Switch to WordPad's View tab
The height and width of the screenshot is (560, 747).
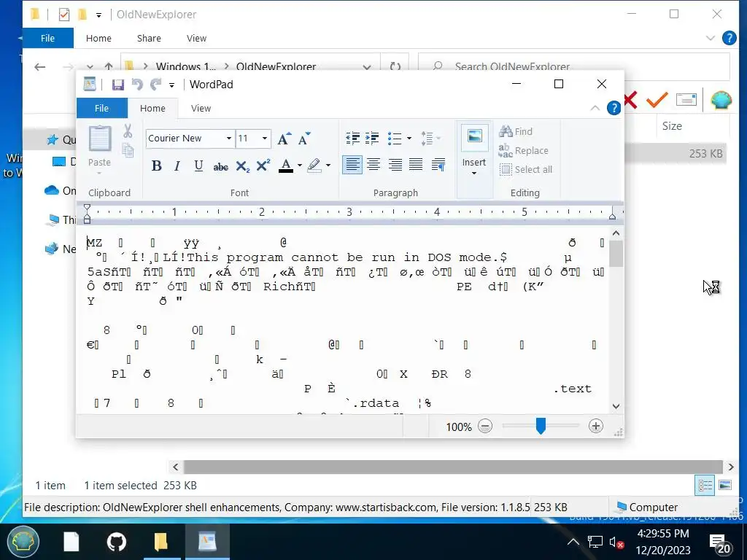(201, 108)
